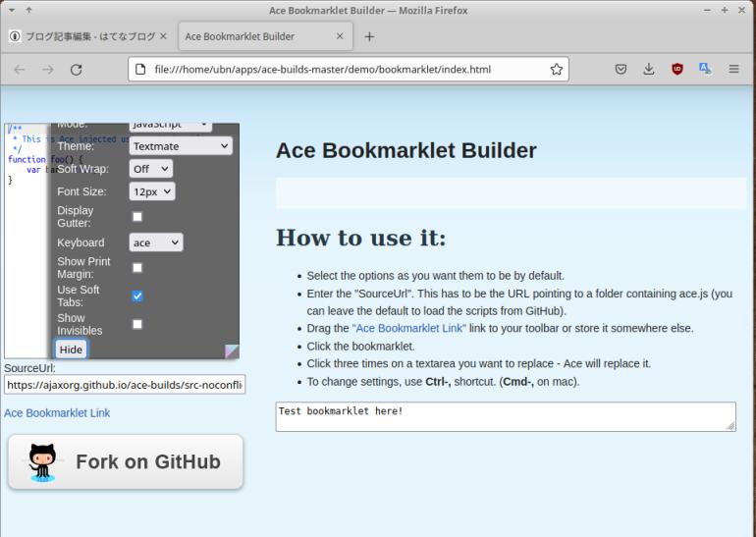Click the SourceUrl input field
The height and width of the screenshot is (537, 756).
[125, 385]
